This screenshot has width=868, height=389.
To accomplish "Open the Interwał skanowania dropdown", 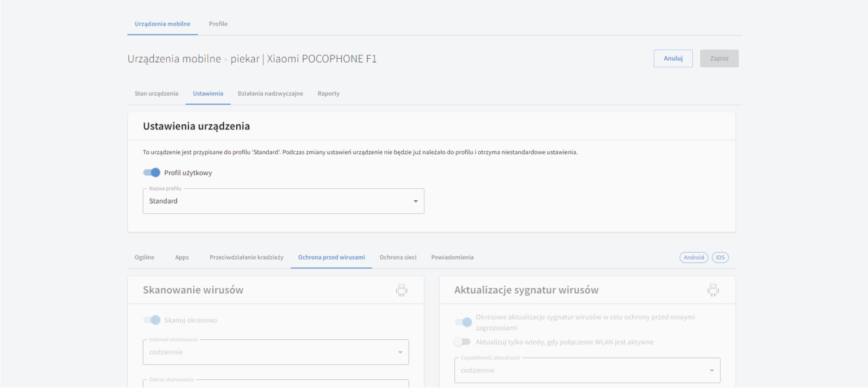I will point(276,352).
